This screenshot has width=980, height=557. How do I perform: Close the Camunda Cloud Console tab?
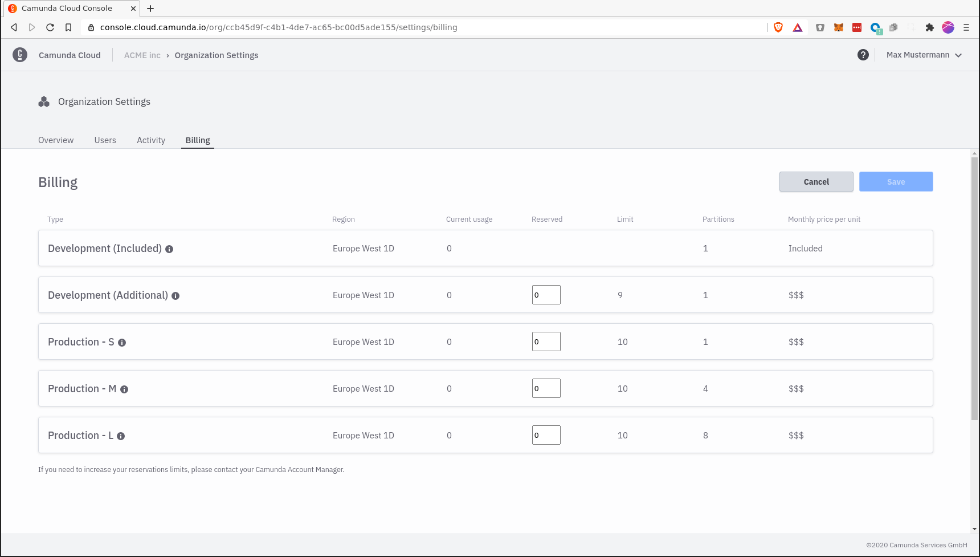(133, 9)
